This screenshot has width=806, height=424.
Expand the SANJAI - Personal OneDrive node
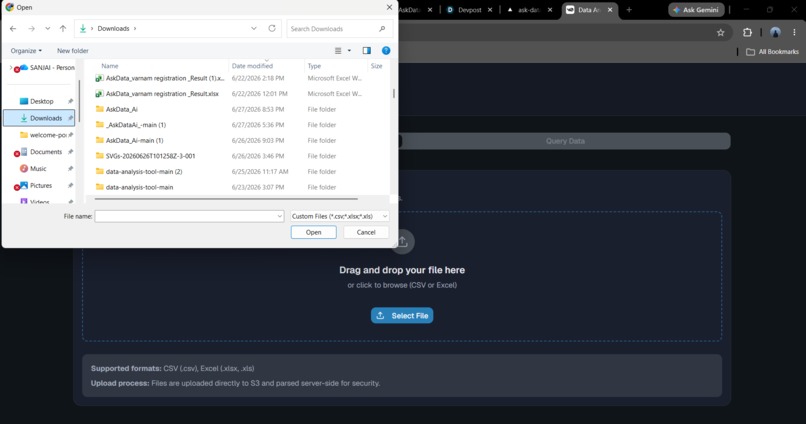click(11, 67)
